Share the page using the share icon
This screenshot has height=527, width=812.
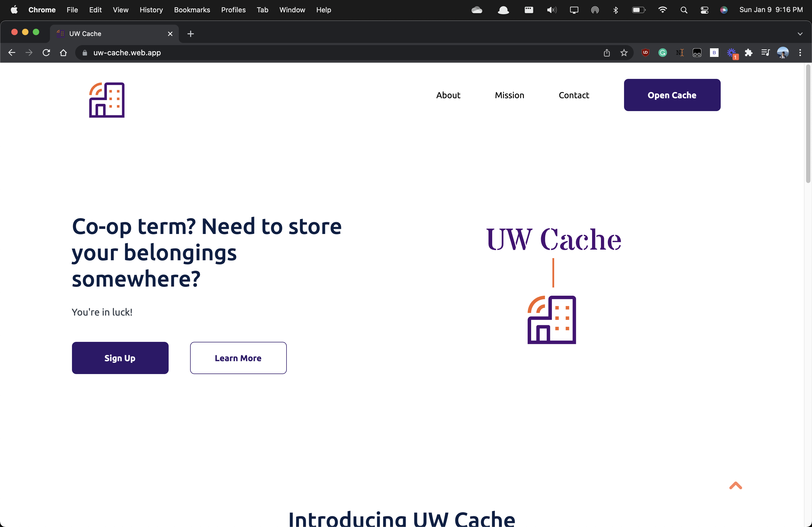click(606, 53)
